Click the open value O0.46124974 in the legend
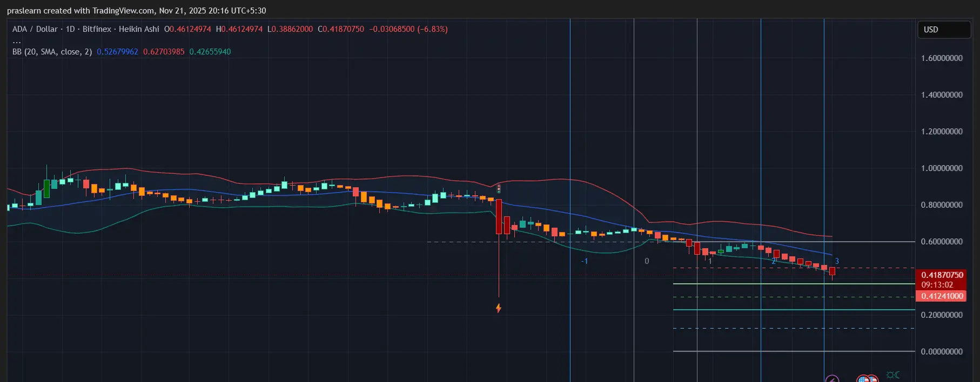 pos(187,29)
